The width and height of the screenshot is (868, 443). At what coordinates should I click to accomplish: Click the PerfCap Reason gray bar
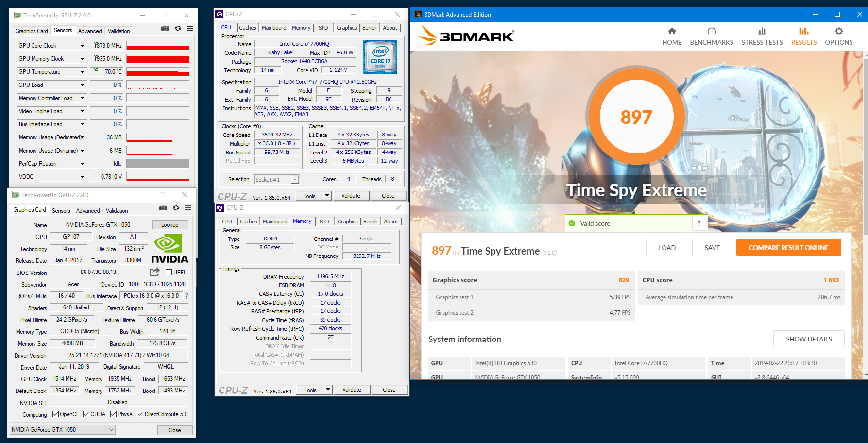(158, 164)
